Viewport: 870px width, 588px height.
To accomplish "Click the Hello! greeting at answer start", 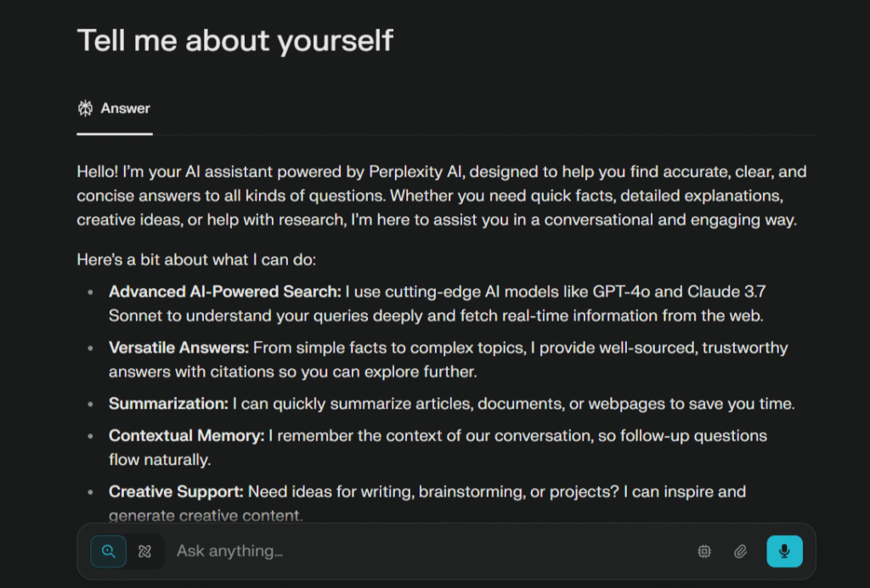I will [98, 172].
